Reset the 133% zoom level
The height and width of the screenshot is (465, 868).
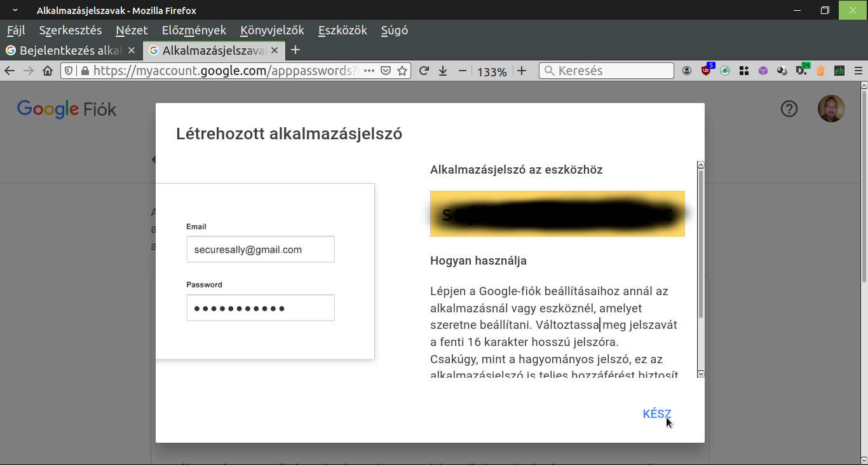tap(492, 71)
